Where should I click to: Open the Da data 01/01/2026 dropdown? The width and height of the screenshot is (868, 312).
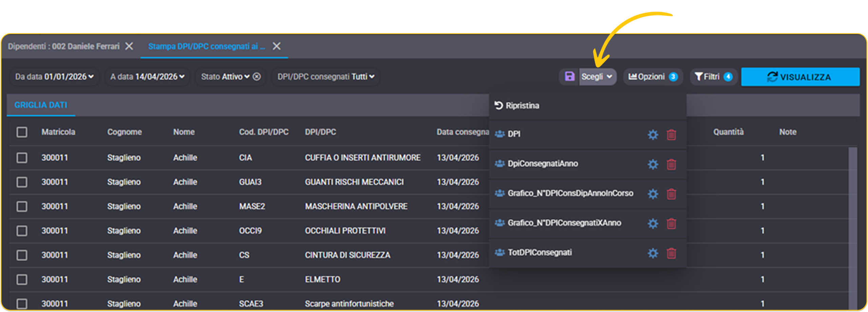54,77
